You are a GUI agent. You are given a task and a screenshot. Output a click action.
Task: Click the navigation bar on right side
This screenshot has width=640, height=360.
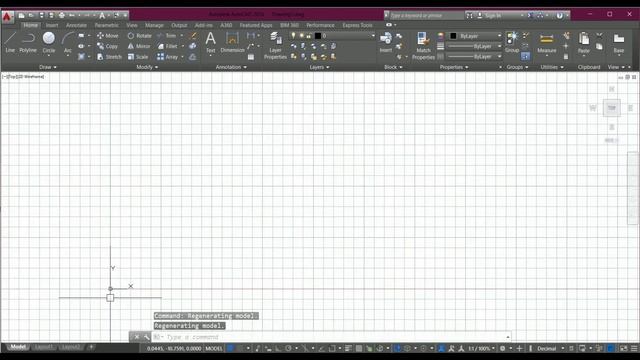[633, 188]
